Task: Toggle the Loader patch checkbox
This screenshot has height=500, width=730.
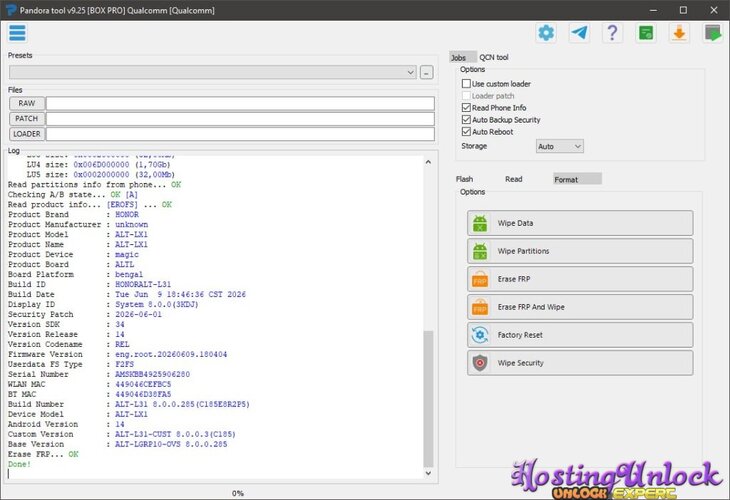Action: pos(466,95)
